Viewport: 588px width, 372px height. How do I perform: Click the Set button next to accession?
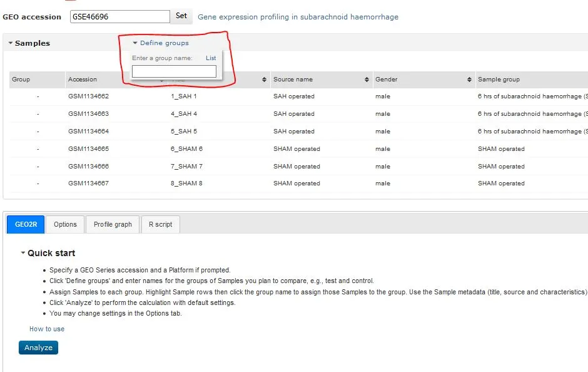tap(181, 16)
